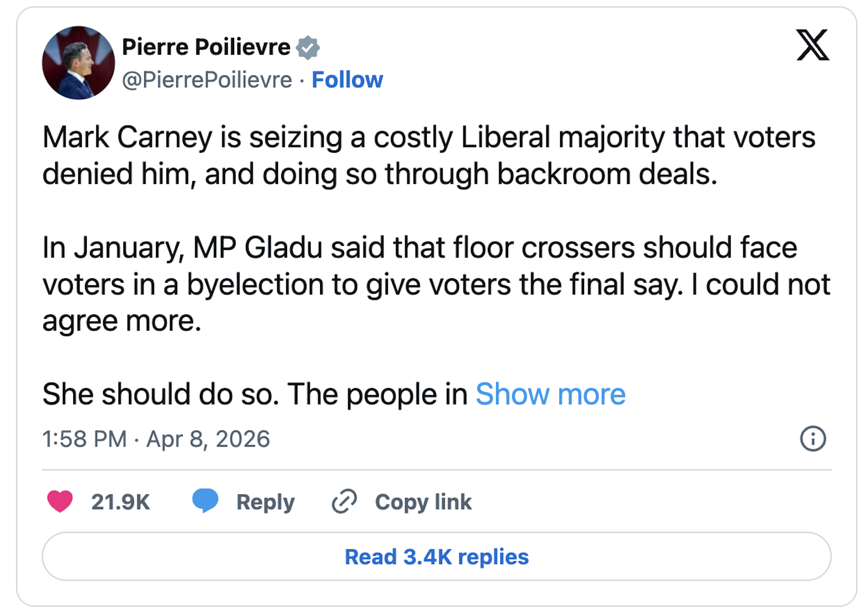
Task: Open Pierre Poilievre's profile photo
Action: coord(78,63)
